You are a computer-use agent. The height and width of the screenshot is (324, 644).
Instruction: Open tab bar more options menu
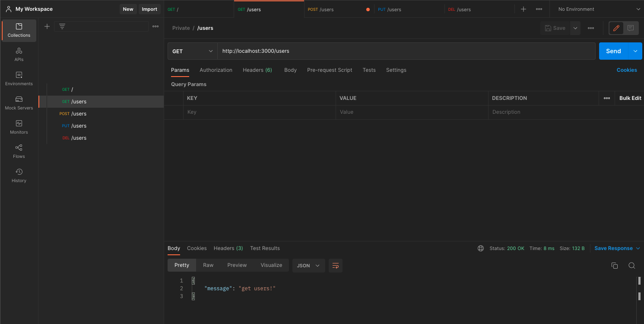(539, 9)
